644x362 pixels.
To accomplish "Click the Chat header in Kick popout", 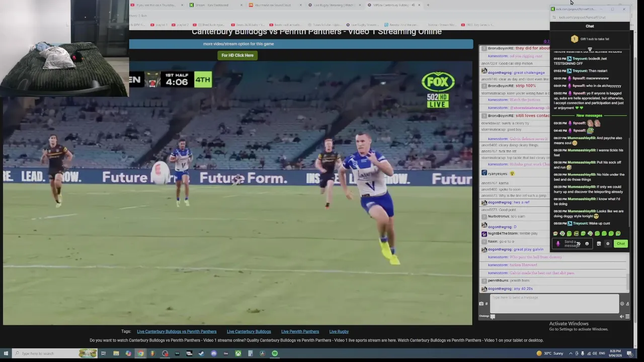I will pos(590,26).
